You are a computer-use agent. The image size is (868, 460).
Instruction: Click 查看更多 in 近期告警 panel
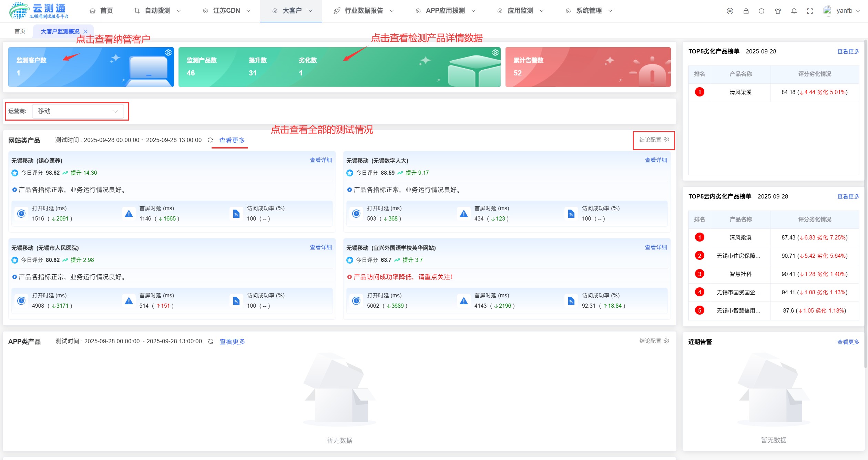pyautogui.click(x=848, y=342)
